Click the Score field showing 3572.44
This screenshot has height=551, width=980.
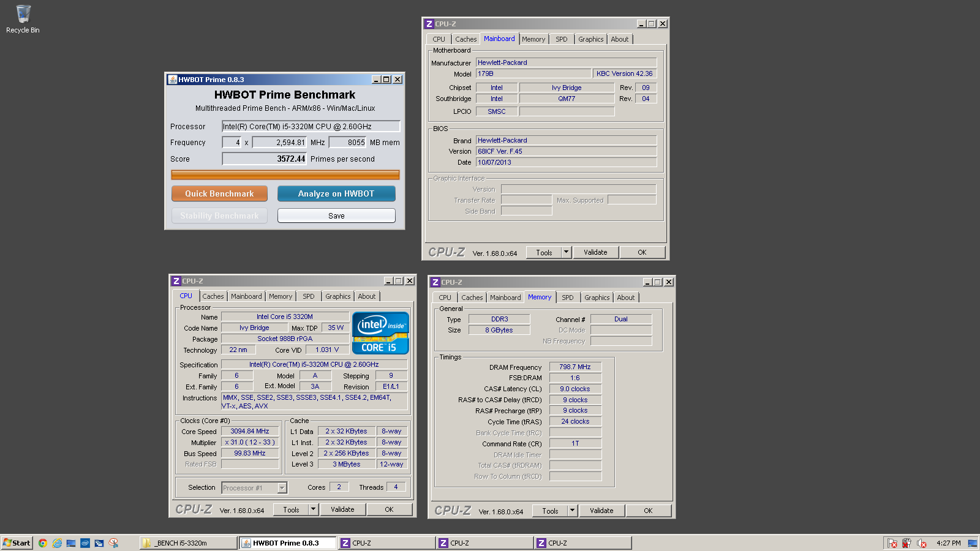(x=264, y=159)
